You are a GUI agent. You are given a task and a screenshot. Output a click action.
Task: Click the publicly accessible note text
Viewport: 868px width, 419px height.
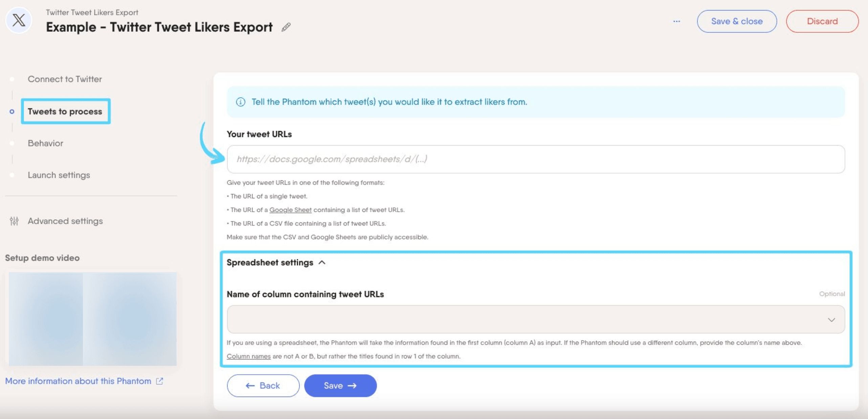(327, 237)
